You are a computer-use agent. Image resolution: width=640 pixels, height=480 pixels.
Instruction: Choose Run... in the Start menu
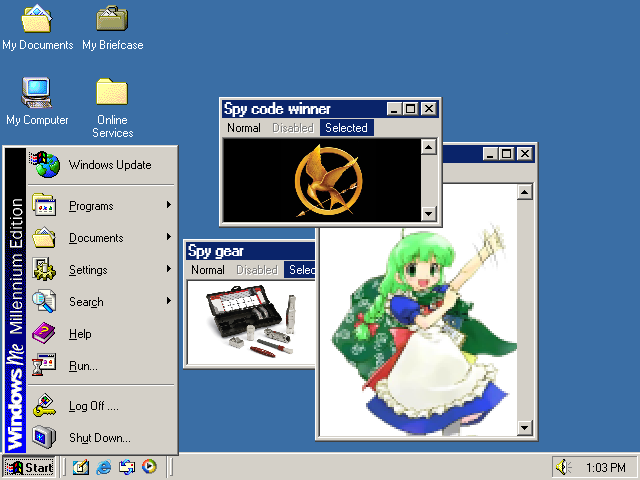[x=102, y=366]
